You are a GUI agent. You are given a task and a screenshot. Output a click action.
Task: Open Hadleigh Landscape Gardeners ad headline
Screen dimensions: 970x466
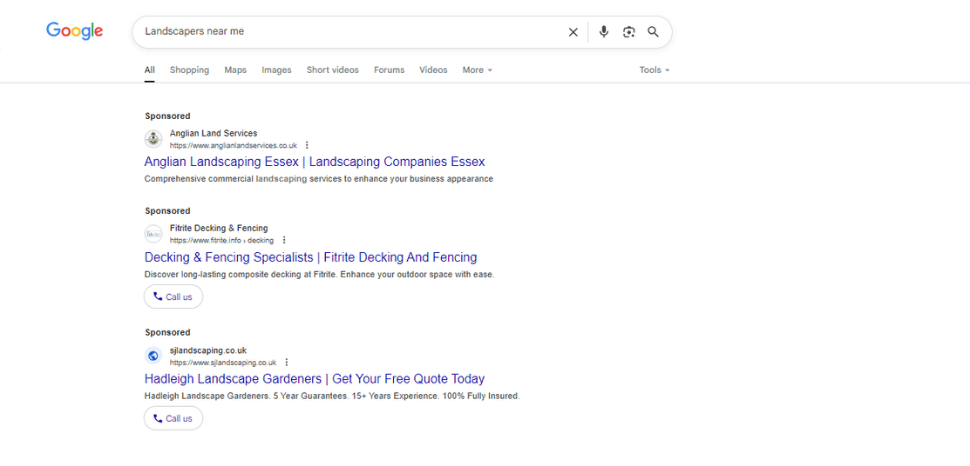coord(314,379)
